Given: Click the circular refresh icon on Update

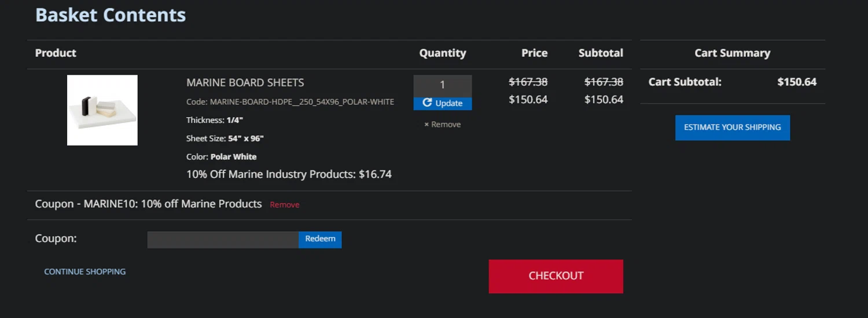Looking at the screenshot, I should tap(428, 103).
